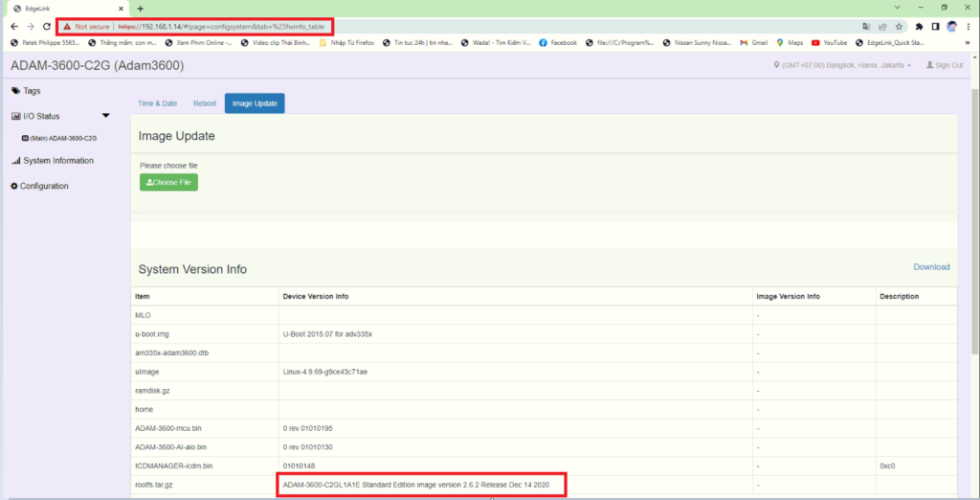
Task: Click the U-Boot 2015.07 for adv335x cell
Action: [327, 334]
